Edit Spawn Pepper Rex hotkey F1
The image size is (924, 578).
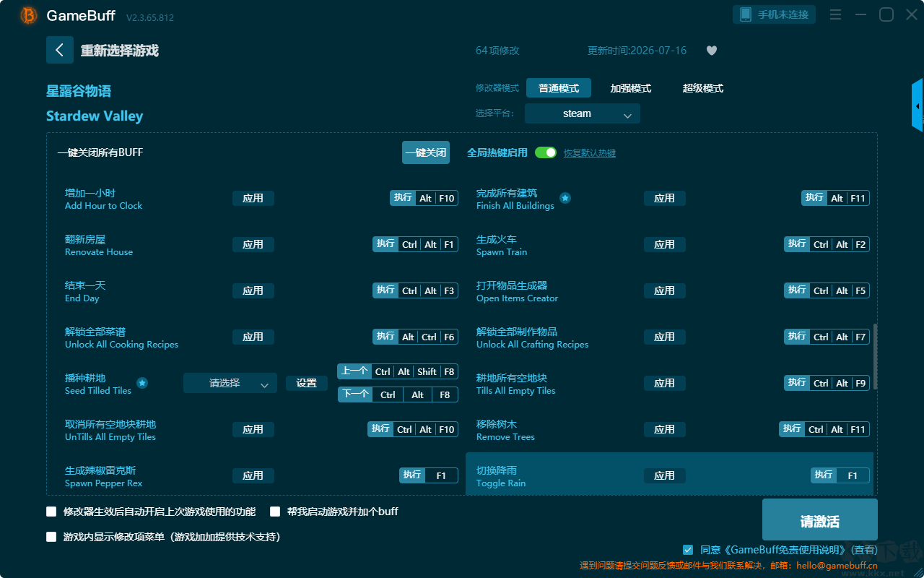coord(429,475)
